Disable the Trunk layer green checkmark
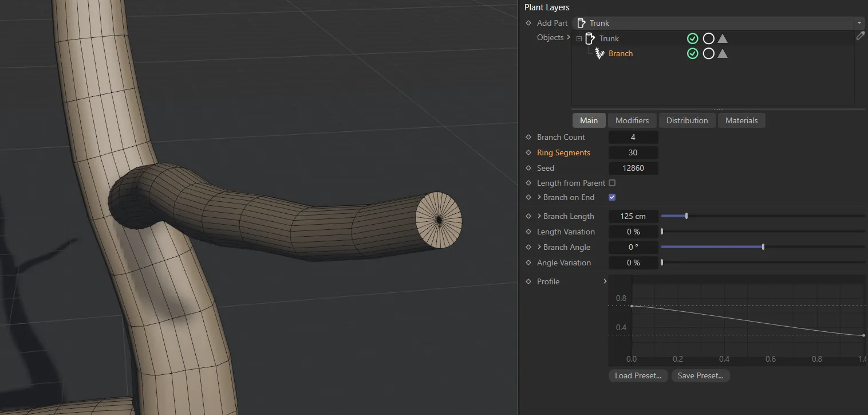 [693, 38]
